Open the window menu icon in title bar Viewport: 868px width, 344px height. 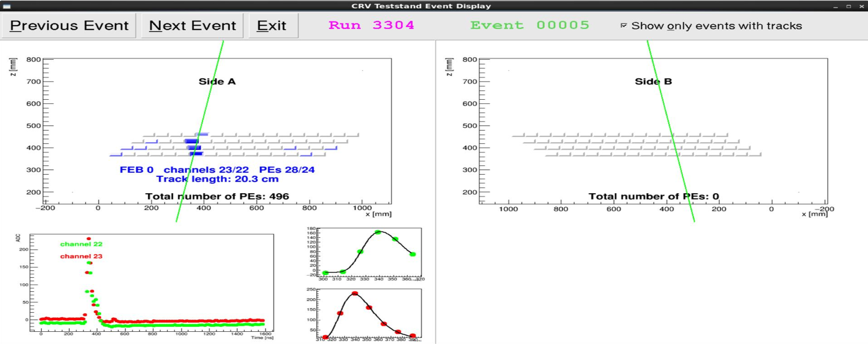(7, 6)
